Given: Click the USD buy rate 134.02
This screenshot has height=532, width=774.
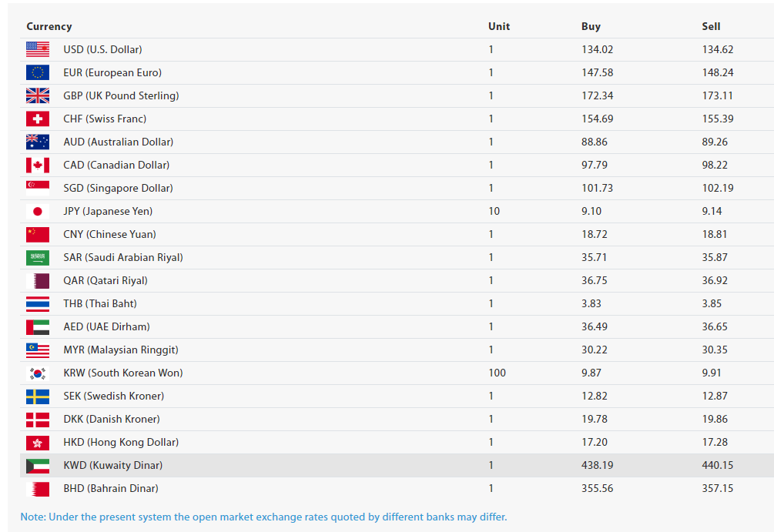Looking at the screenshot, I should click(x=597, y=49).
